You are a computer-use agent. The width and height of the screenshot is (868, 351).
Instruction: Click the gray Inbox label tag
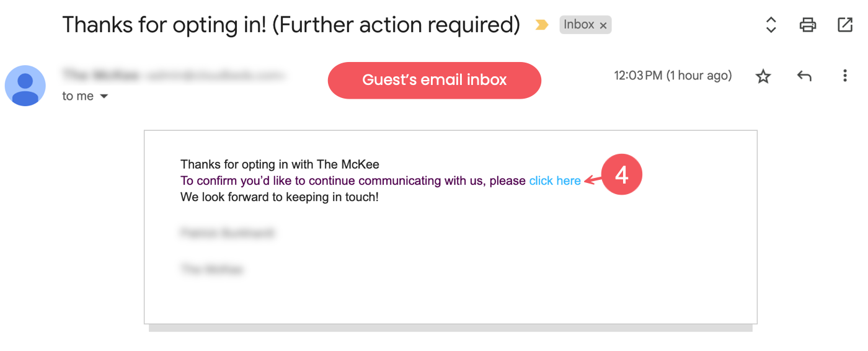click(x=578, y=25)
